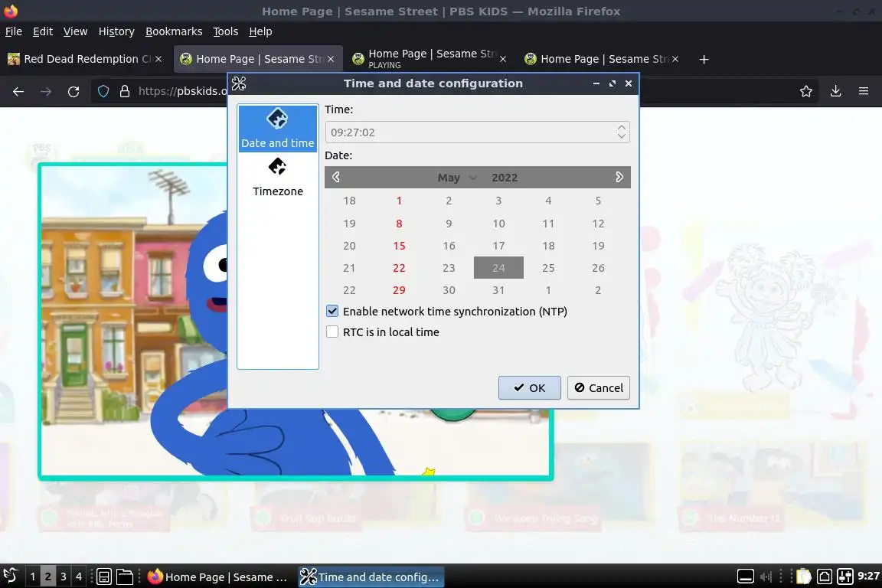Click Time and date config taskbar button
The height and width of the screenshot is (588, 882).
pos(370,577)
